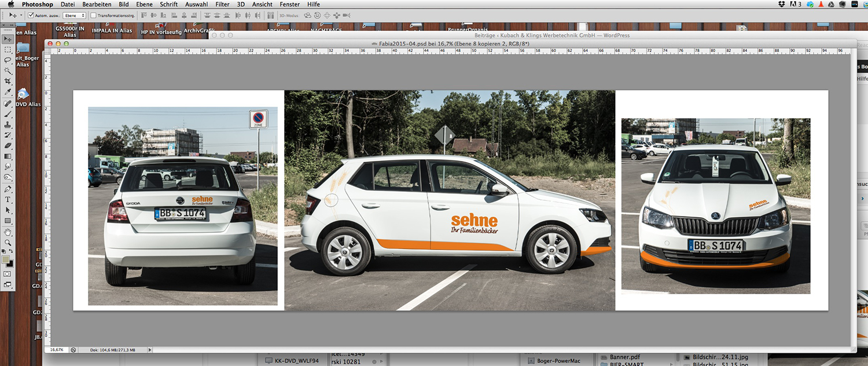Open the Bild menu
This screenshot has height=366, width=868.
(124, 4)
